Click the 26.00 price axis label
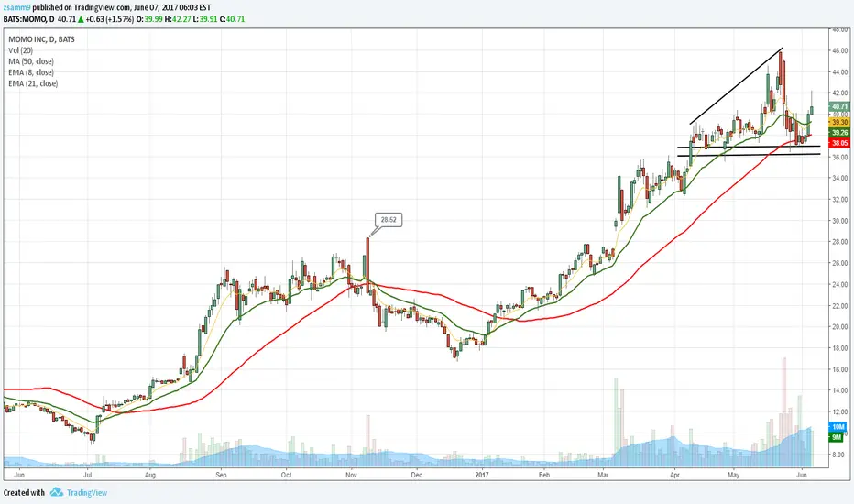Viewport: 854px width, 504px height. 839,263
